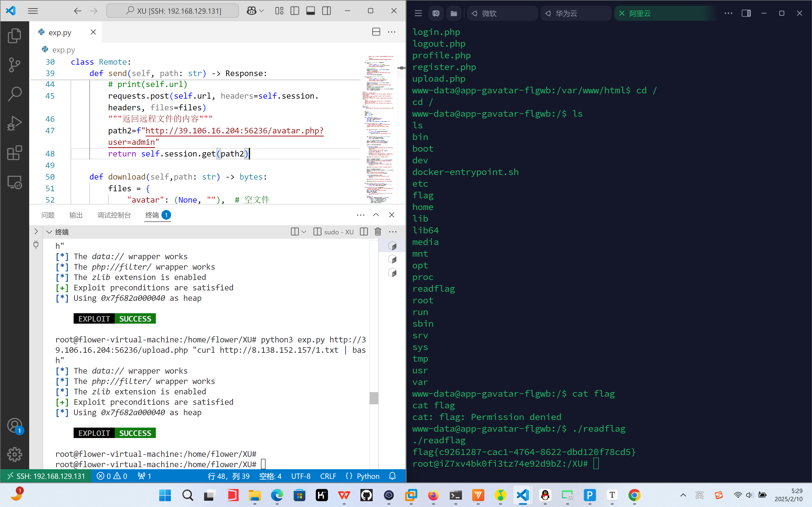Select the 阿里云 session tab
This screenshot has height=507, width=812.
666,13
